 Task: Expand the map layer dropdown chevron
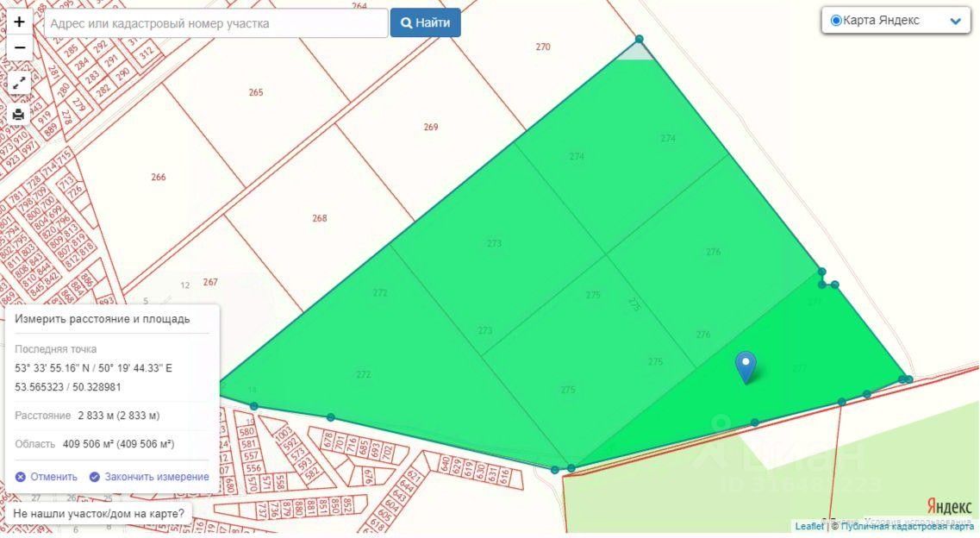[955, 22]
